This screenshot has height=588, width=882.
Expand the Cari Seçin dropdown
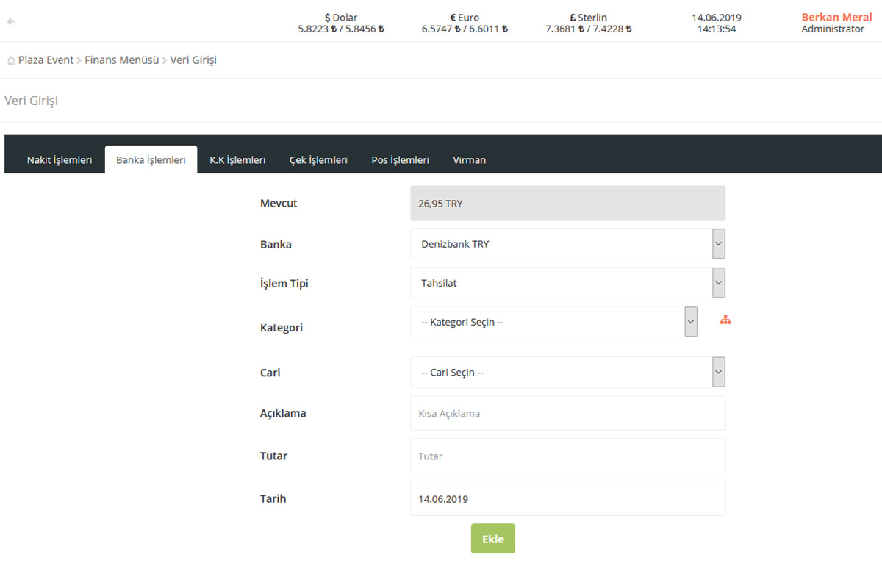click(x=567, y=373)
